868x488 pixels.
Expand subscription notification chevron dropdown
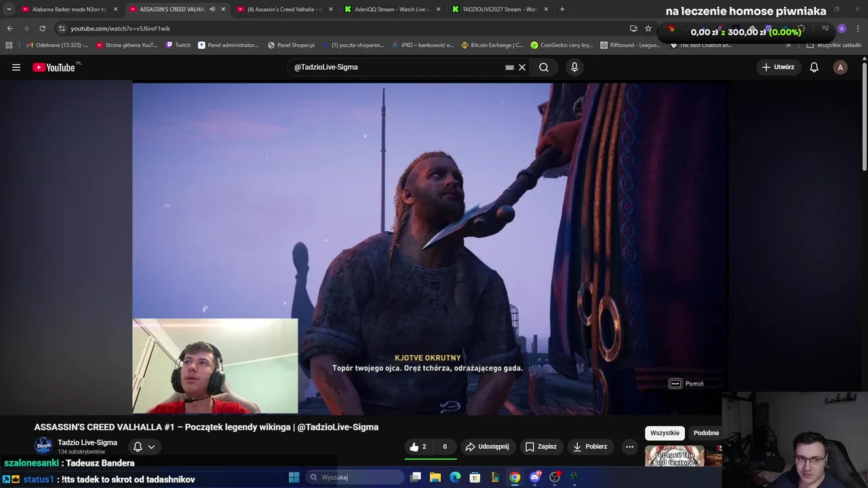pyautogui.click(x=151, y=447)
